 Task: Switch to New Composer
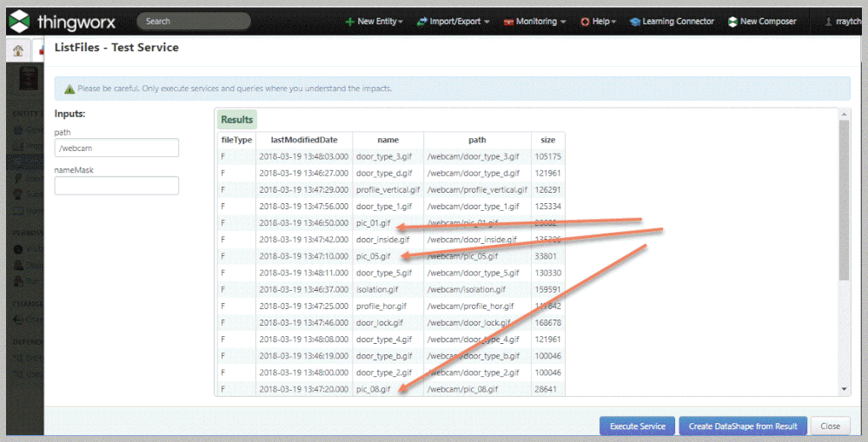click(768, 22)
